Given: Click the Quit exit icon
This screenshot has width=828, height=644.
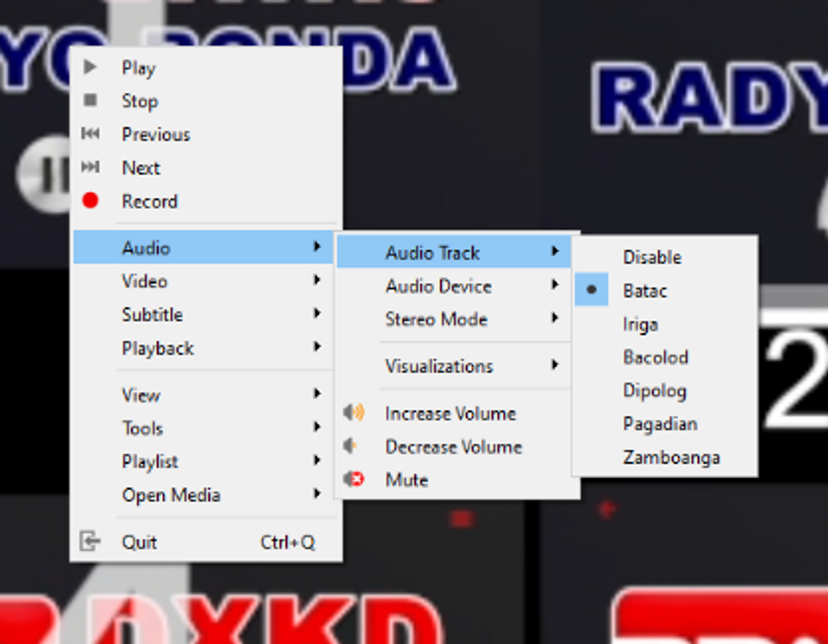Looking at the screenshot, I should pyautogui.click(x=90, y=541).
